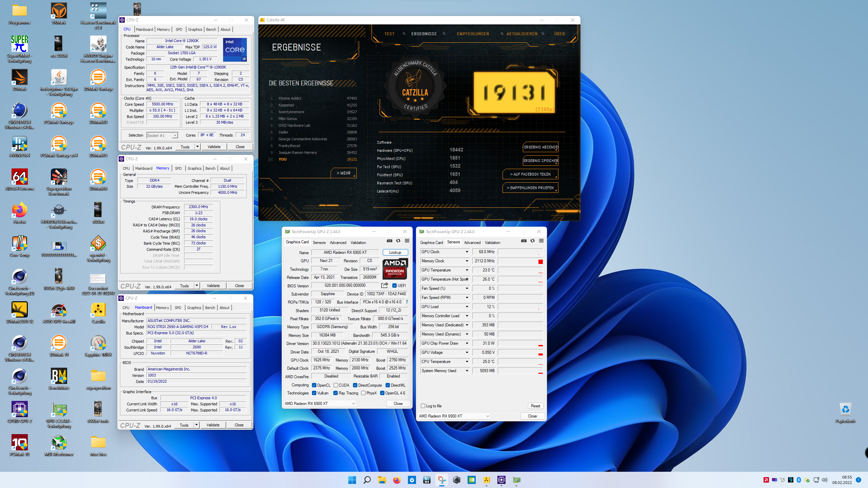
Task: Click camera icon in GPU-Z Sensors window
Action: click(524, 241)
